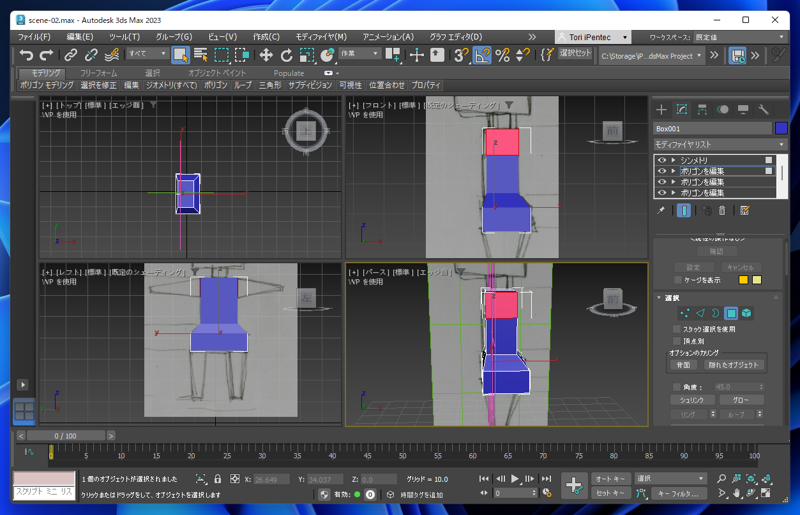The height and width of the screenshot is (515, 800).
Task: Open the すべて selection filter dropdown
Action: [147, 54]
